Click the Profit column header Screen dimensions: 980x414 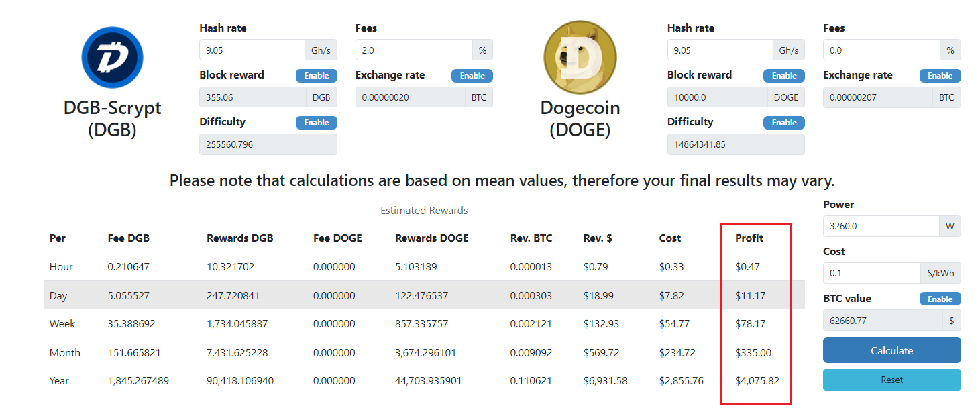pos(749,238)
